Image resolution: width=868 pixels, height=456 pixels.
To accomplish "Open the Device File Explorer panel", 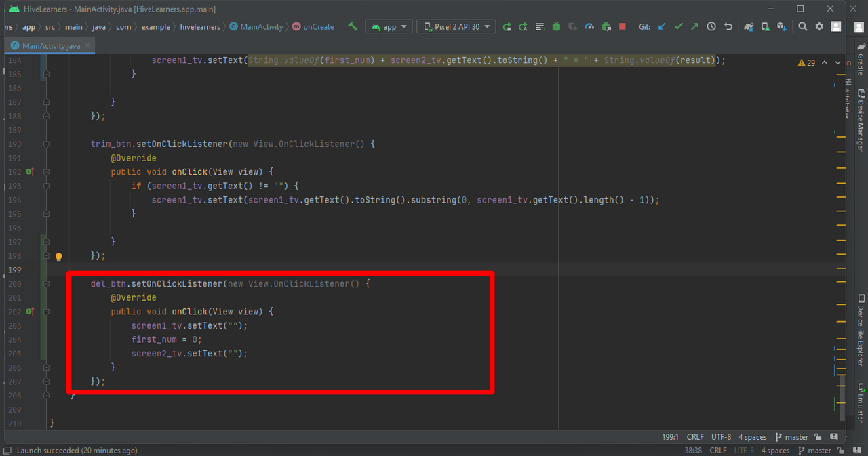I will [x=861, y=331].
